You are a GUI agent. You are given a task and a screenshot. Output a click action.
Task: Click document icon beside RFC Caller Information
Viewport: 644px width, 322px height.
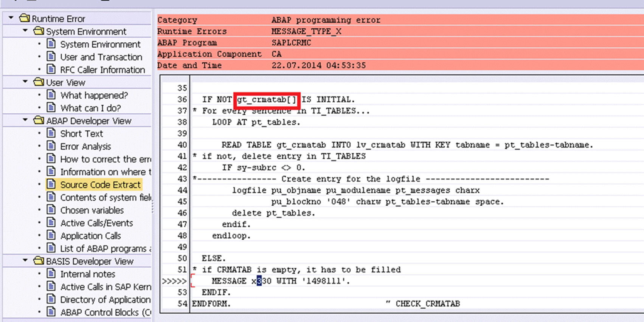(x=51, y=70)
